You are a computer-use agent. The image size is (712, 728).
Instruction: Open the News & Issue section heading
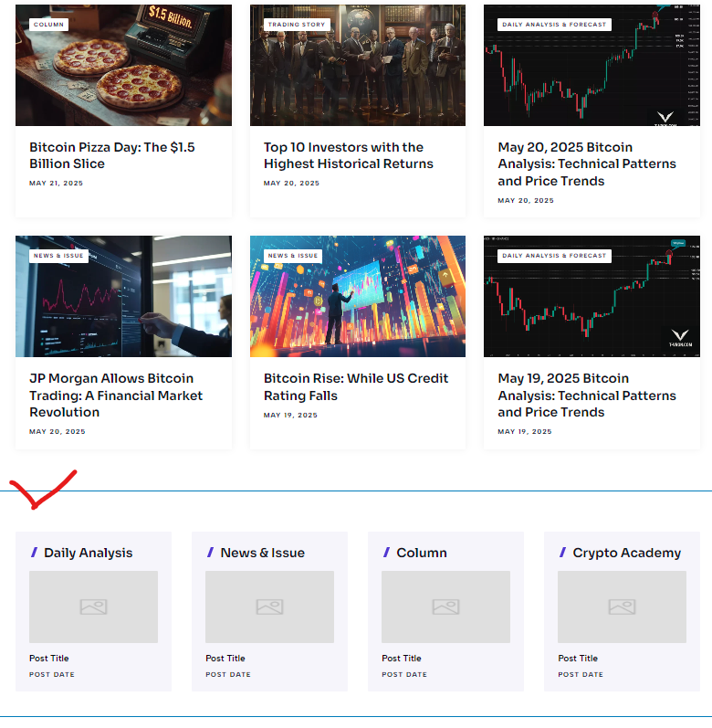click(263, 553)
